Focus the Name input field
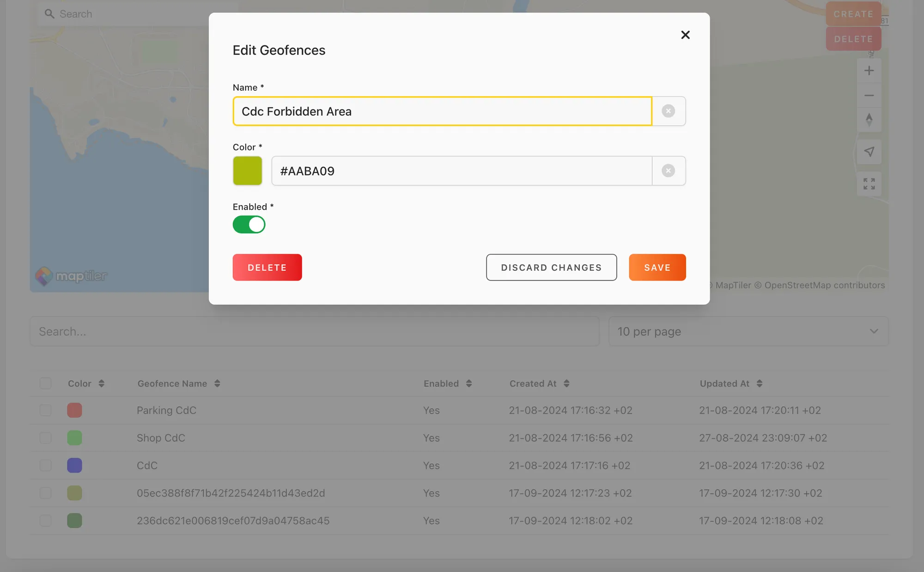Viewport: 924px width, 572px height. 442,111
